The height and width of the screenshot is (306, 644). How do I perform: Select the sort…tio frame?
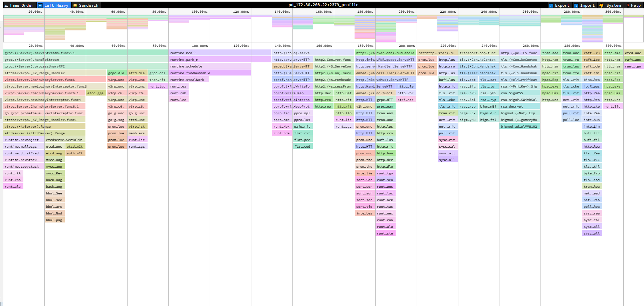click(x=365, y=206)
